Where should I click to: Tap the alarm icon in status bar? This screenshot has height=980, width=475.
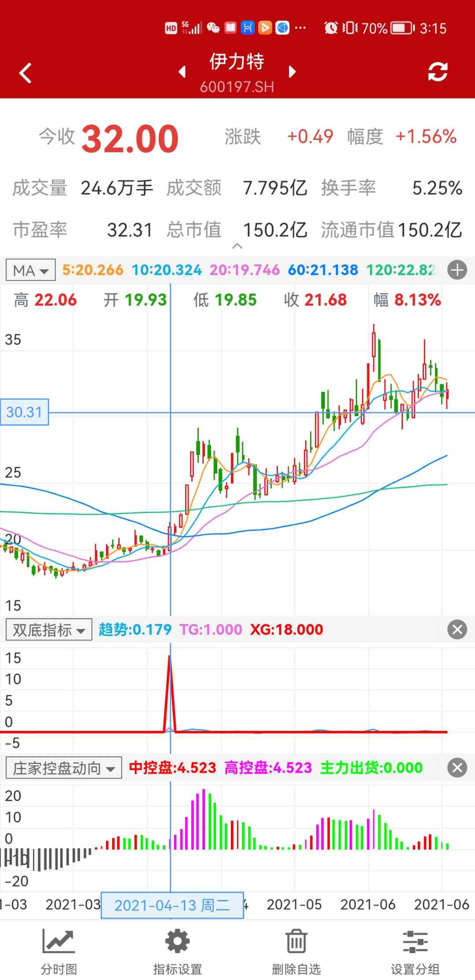(331, 28)
